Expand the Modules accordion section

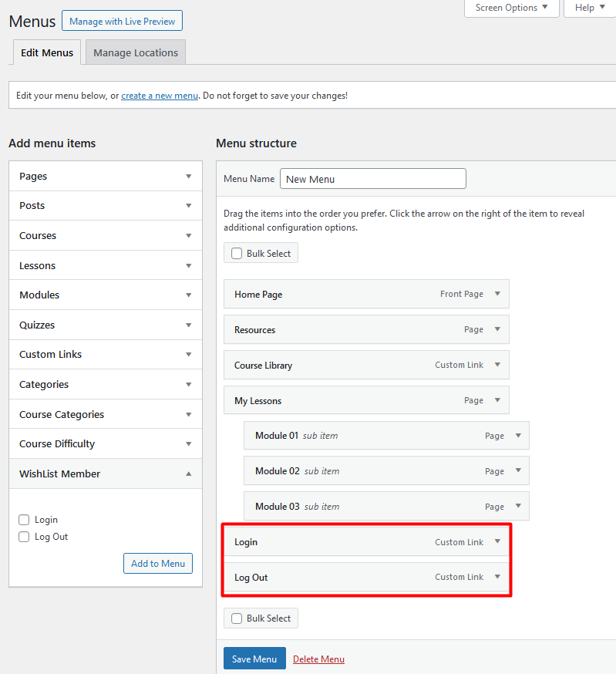tap(106, 295)
